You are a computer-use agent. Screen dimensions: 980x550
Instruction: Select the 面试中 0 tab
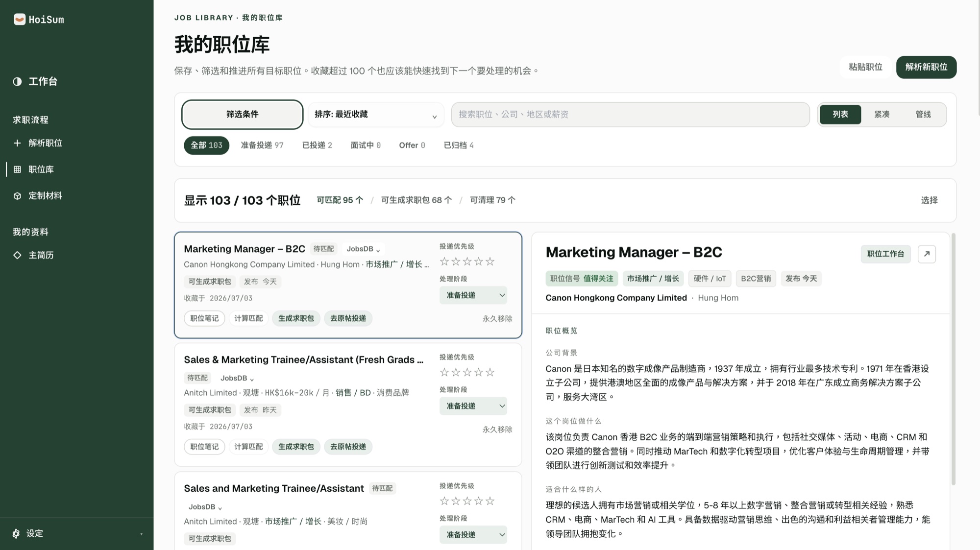[x=366, y=145]
